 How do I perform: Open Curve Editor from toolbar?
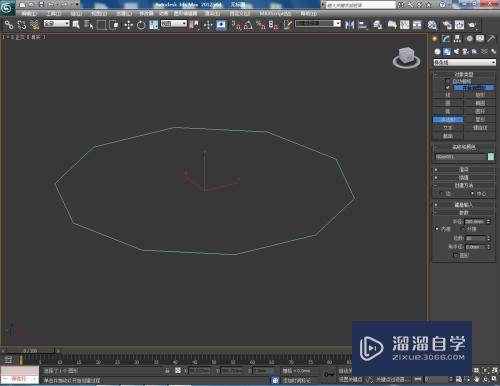pos(404,25)
